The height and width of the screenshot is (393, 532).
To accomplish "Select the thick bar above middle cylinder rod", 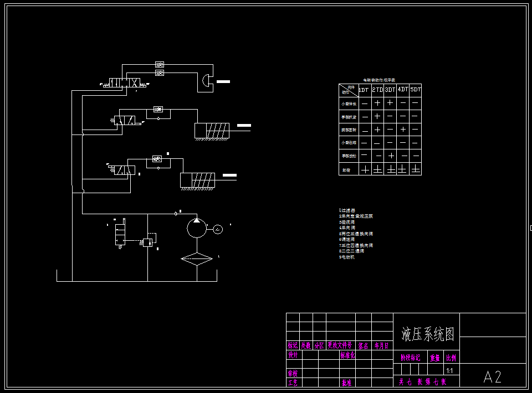I will point(244,125).
